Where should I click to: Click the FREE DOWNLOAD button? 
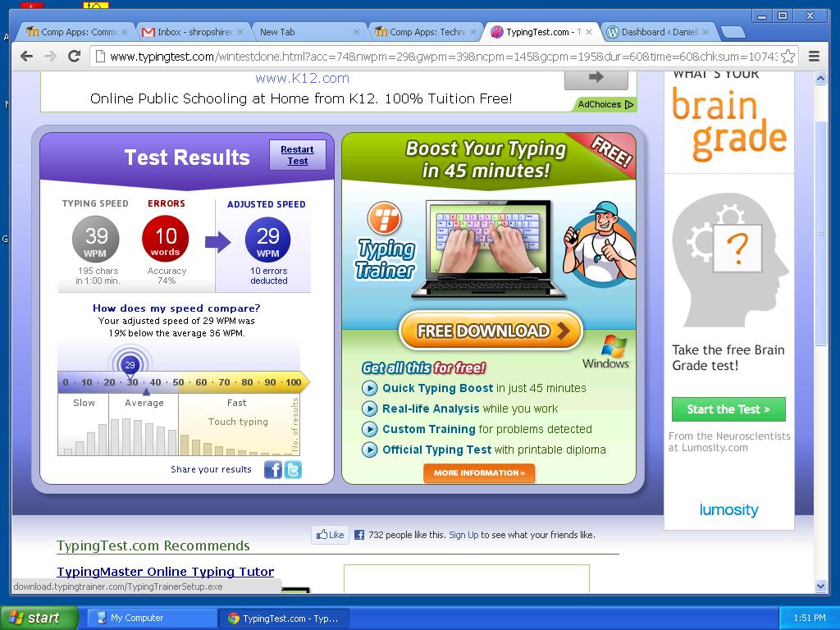pos(491,331)
